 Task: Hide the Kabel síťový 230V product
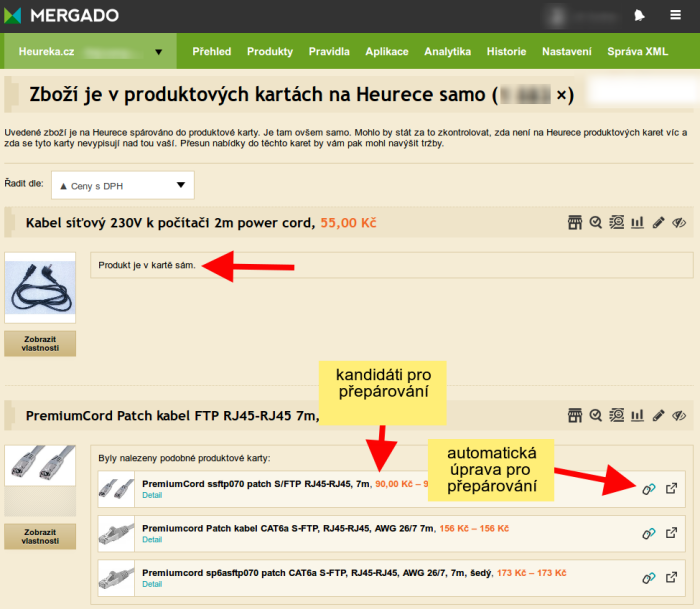pyautogui.click(x=679, y=222)
